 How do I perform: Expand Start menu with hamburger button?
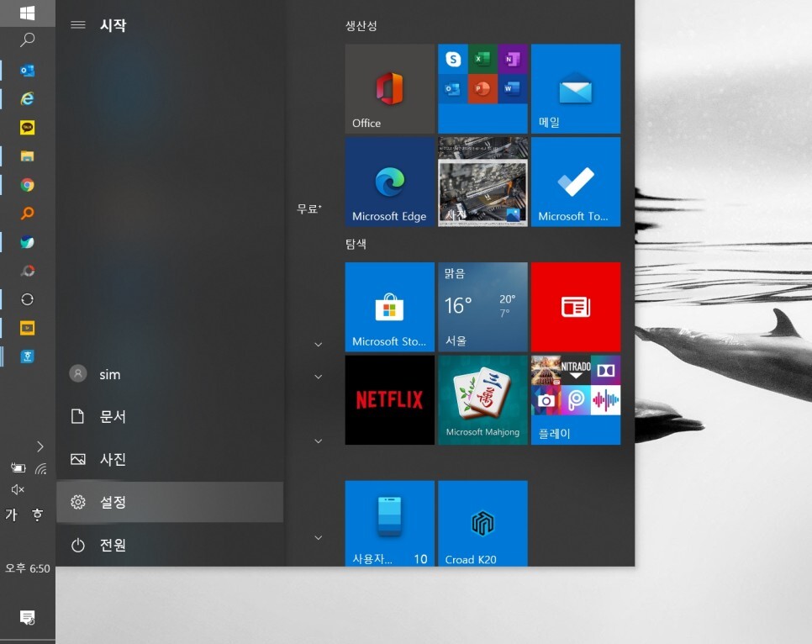click(x=77, y=25)
